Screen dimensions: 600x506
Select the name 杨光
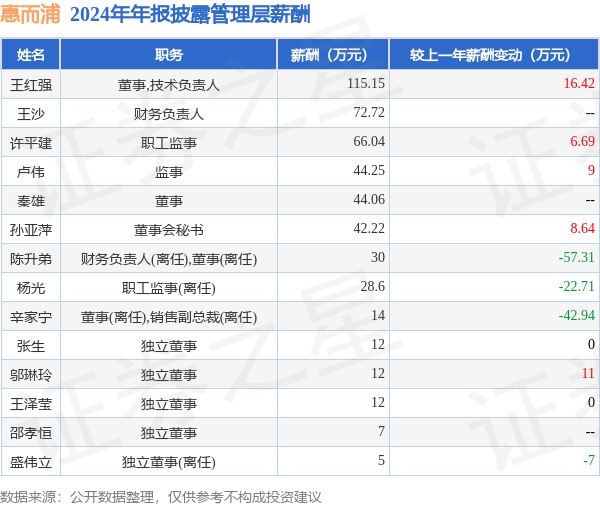31,288
